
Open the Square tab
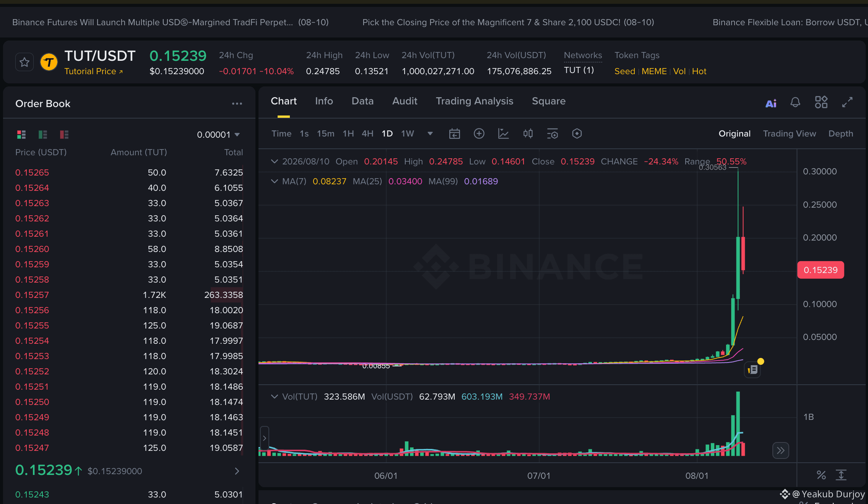coord(549,101)
